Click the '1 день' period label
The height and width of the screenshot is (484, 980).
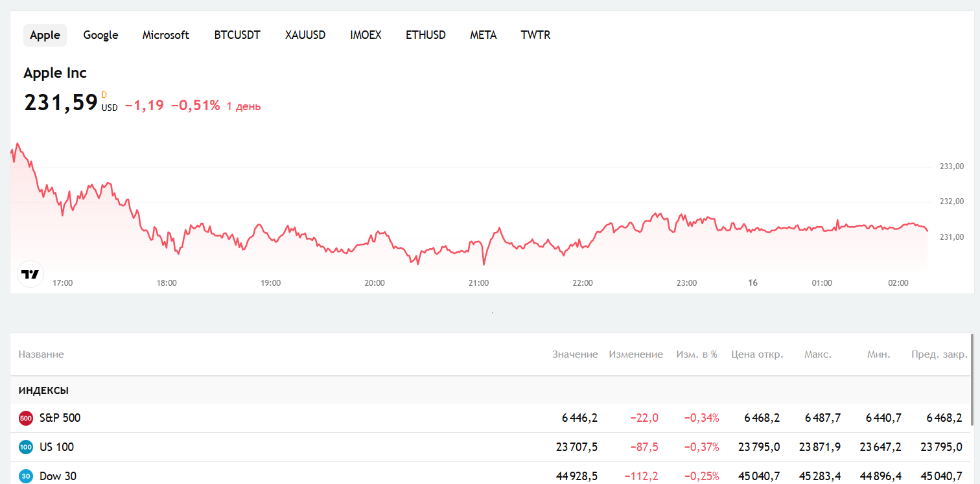point(244,106)
